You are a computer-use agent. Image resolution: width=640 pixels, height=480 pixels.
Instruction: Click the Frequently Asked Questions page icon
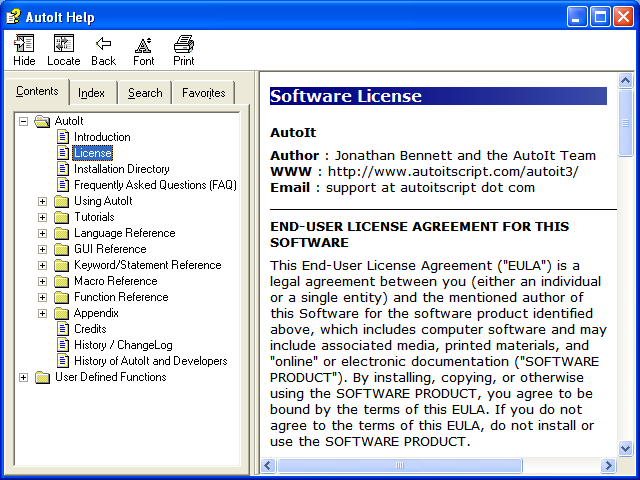(x=62, y=184)
